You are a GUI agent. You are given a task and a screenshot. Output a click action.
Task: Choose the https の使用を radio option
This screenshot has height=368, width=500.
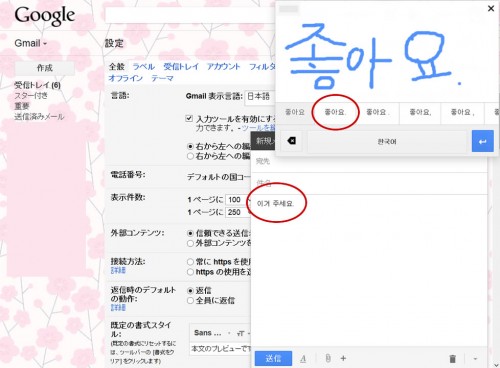pos(190,272)
